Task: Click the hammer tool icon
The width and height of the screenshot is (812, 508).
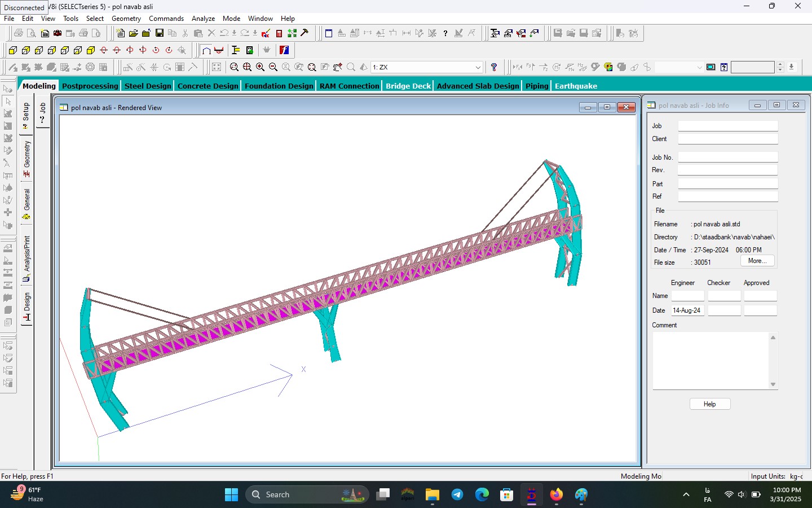Action: (x=304, y=33)
